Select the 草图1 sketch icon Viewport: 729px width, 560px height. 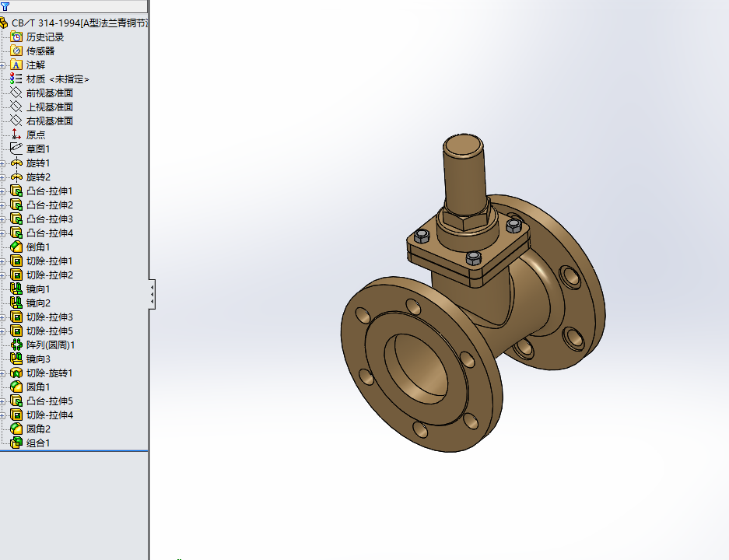tap(16, 149)
